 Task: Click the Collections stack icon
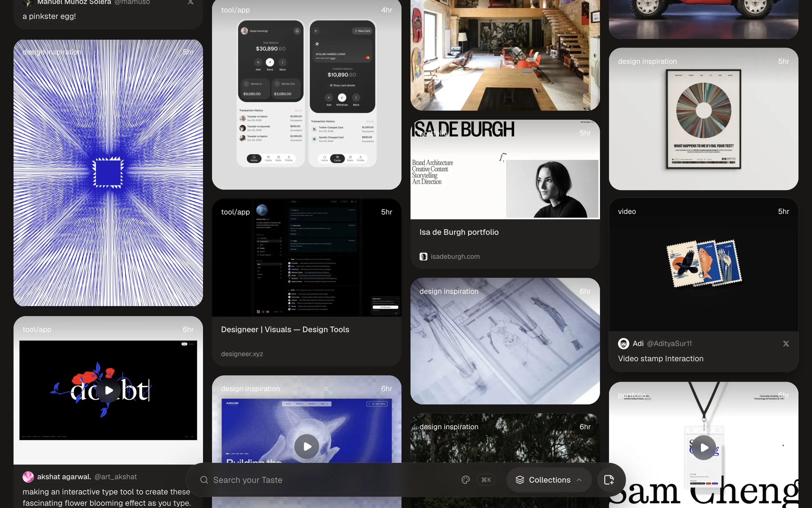pos(520,480)
